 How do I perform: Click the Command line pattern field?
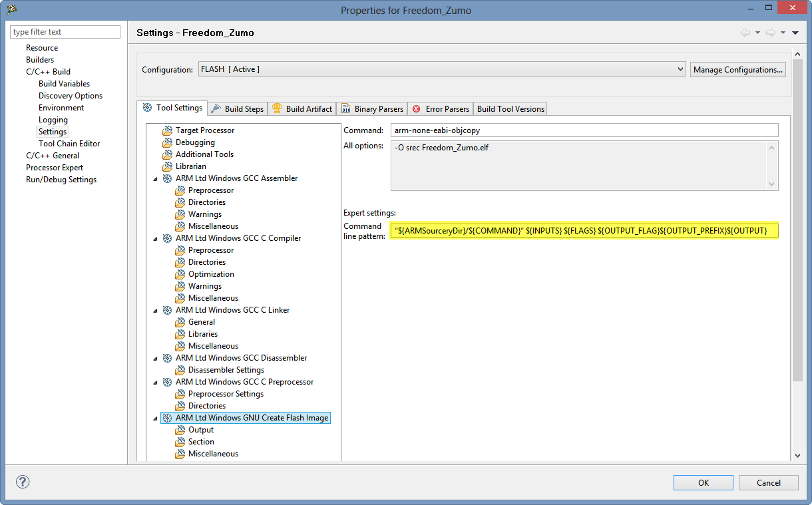pyautogui.click(x=584, y=231)
